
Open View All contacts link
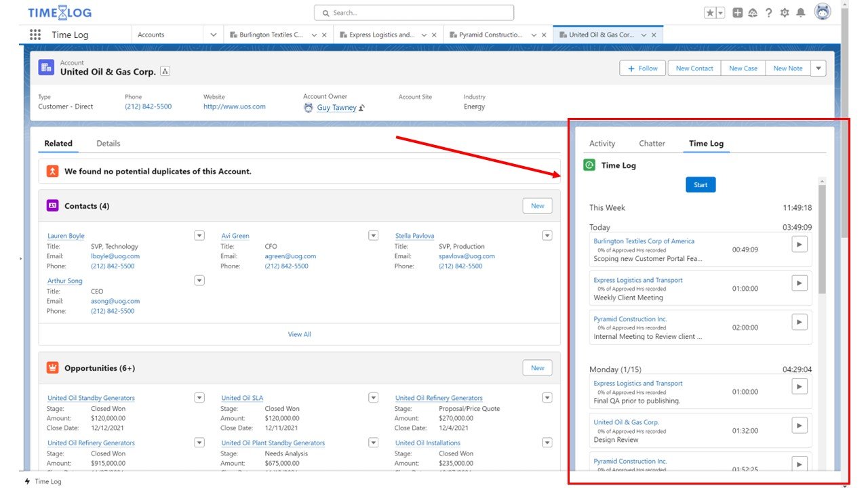pos(299,334)
